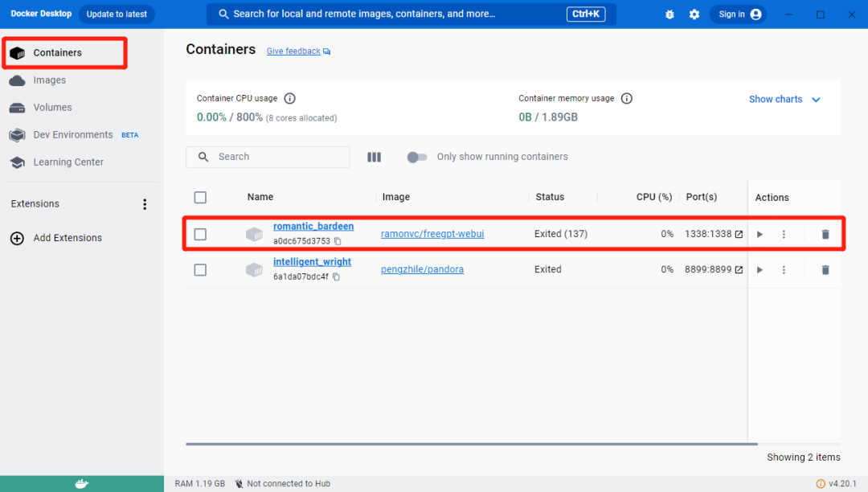The image size is (868, 492).
Task: Start the romantic_bardeen container
Action: 760,234
